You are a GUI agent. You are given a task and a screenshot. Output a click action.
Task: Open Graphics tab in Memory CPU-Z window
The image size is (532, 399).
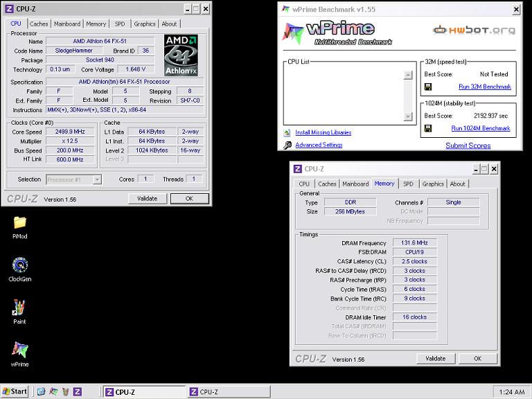coord(433,184)
